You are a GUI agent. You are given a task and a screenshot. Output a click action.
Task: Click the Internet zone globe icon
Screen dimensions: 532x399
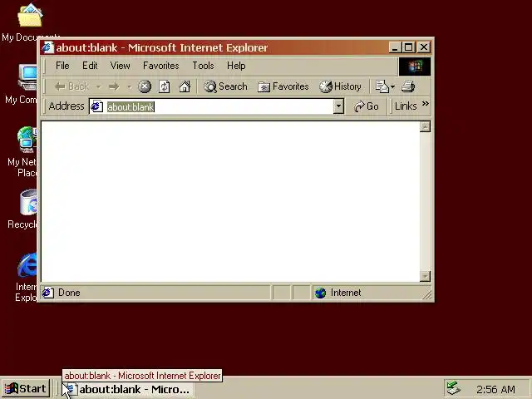coord(320,293)
